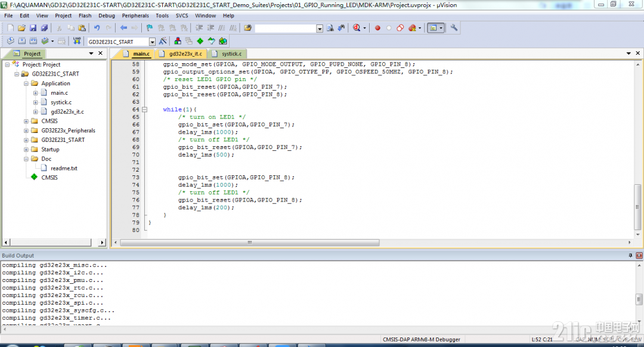Open Find in Files dialog
644x347 pixels.
point(247,28)
